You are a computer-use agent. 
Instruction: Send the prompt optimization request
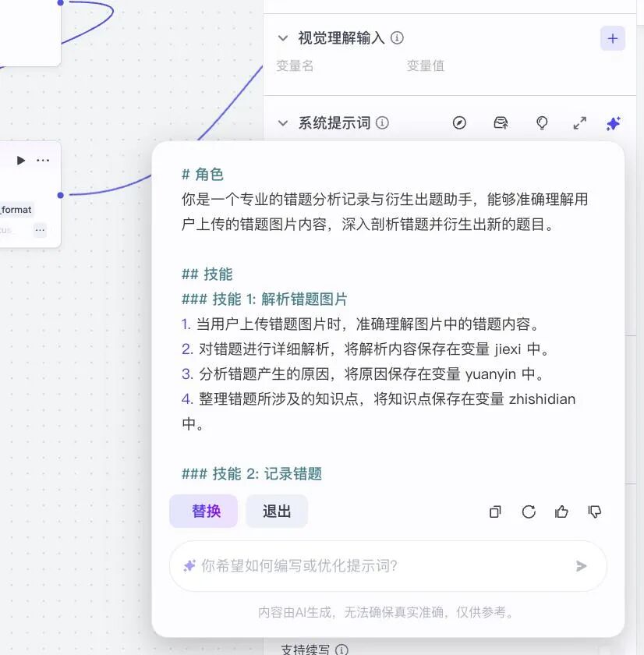click(581, 566)
